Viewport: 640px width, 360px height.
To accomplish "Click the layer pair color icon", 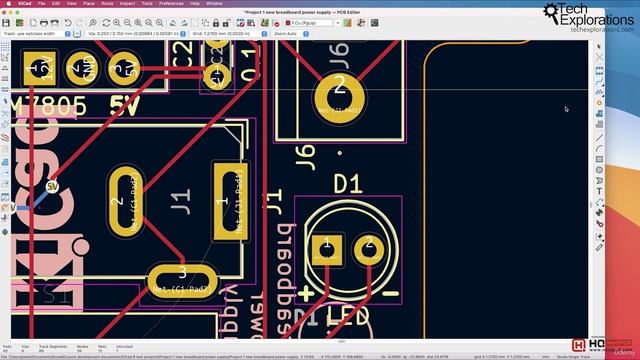I will coord(347,23).
